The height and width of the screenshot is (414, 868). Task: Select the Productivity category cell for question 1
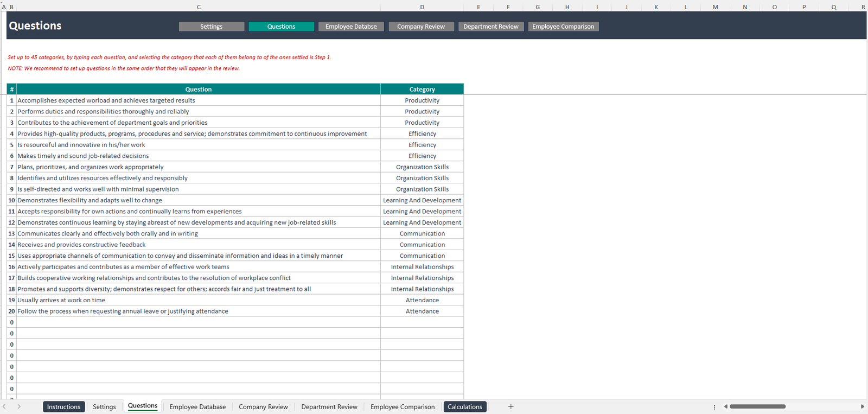422,100
